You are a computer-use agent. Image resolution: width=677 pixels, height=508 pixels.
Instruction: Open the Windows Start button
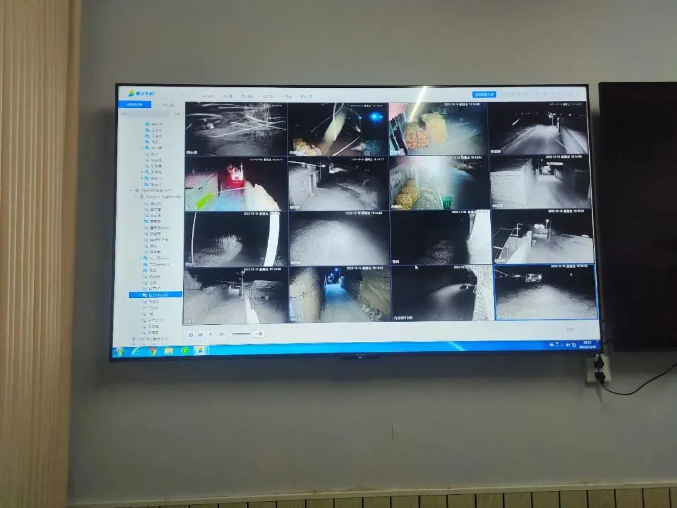[x=120, y=352]
